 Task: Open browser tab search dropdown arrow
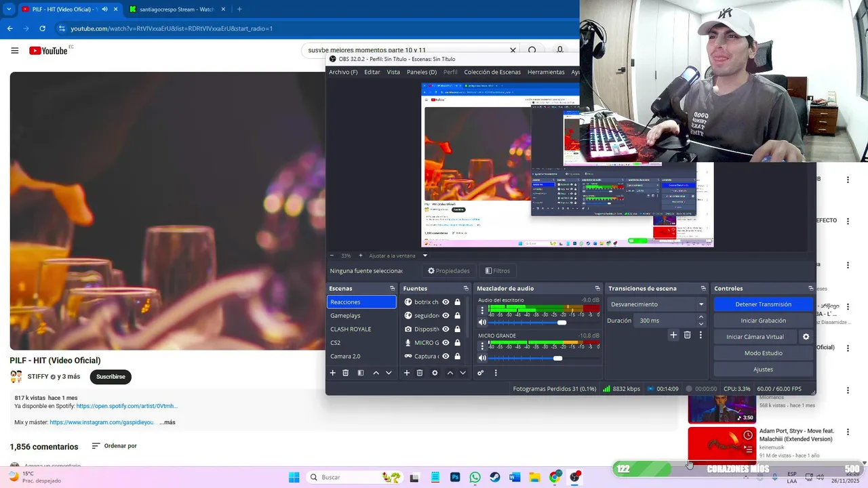pos(9,9)
